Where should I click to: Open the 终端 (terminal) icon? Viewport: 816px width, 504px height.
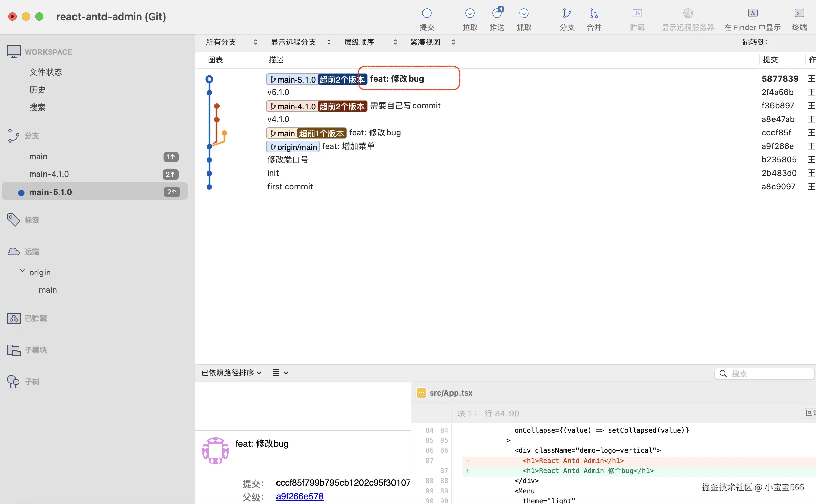[x=799, y=19]
